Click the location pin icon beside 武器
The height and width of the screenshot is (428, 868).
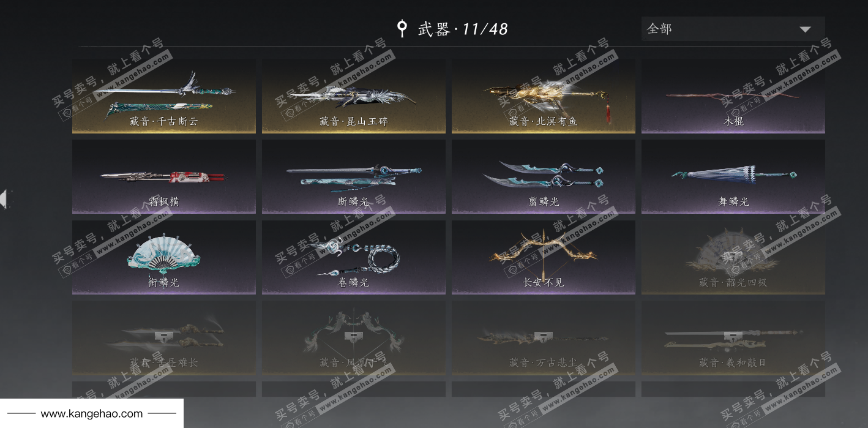tap(402, 28)
